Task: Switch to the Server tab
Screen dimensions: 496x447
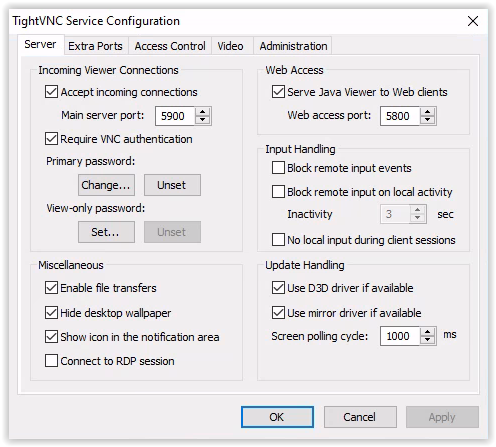Action: (x=40, y=44)
